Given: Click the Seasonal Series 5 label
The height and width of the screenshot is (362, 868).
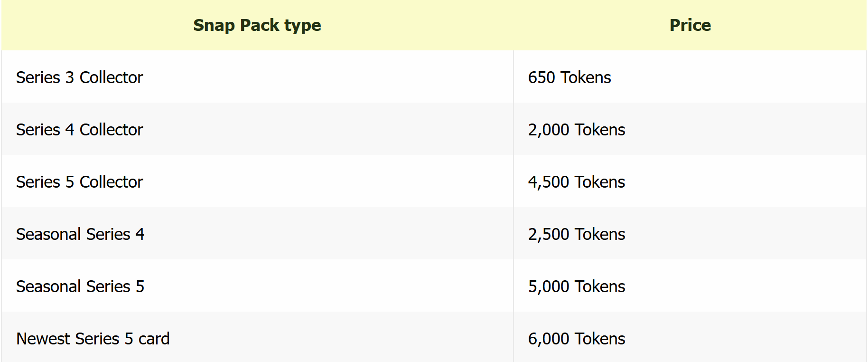Looking at the screenshot, I should click(80, 286).
